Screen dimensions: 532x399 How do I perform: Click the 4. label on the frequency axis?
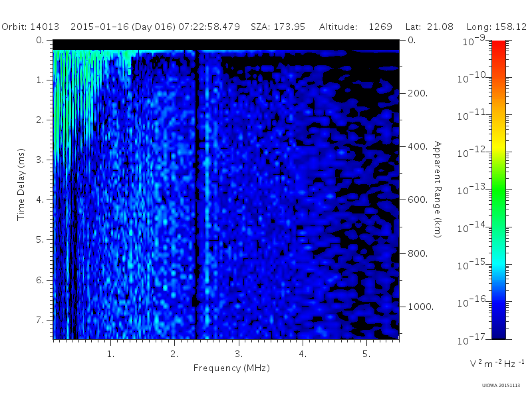pos(303,354)
